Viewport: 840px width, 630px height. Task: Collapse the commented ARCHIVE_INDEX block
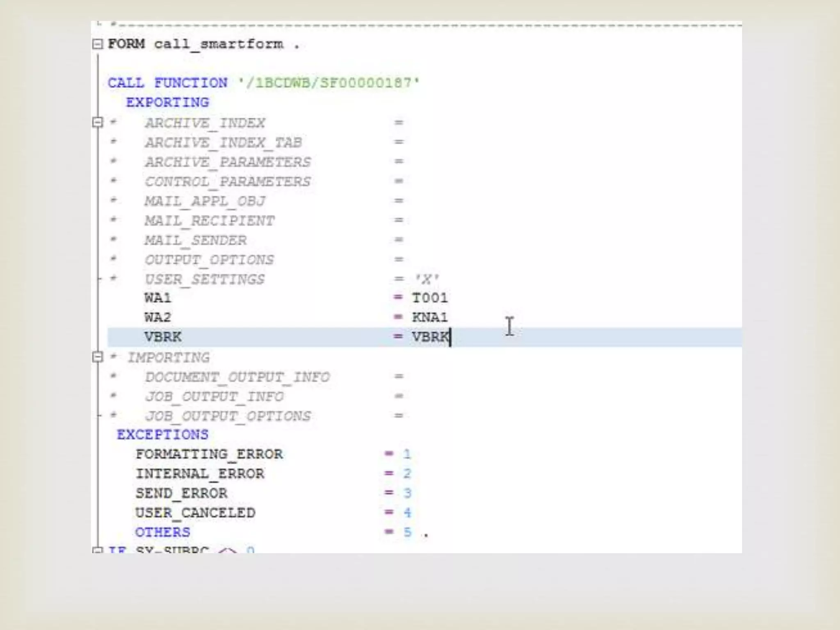click(97, 122)
